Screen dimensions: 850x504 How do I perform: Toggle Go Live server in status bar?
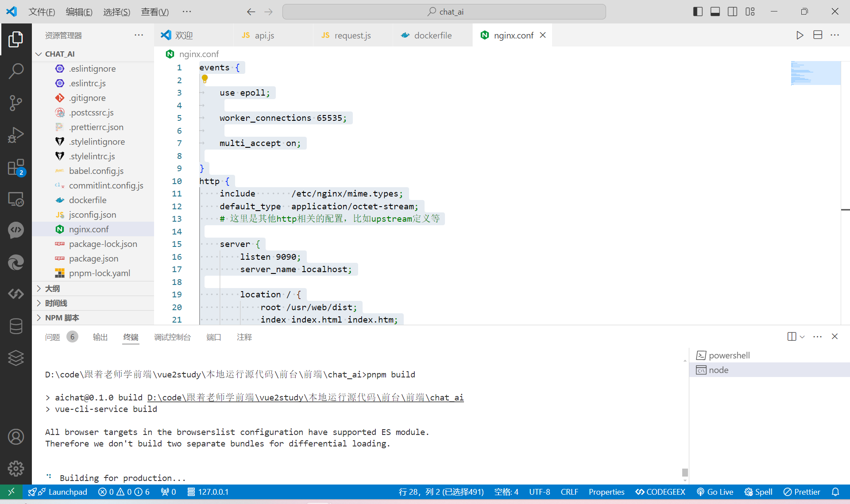(x=715, y=492)
